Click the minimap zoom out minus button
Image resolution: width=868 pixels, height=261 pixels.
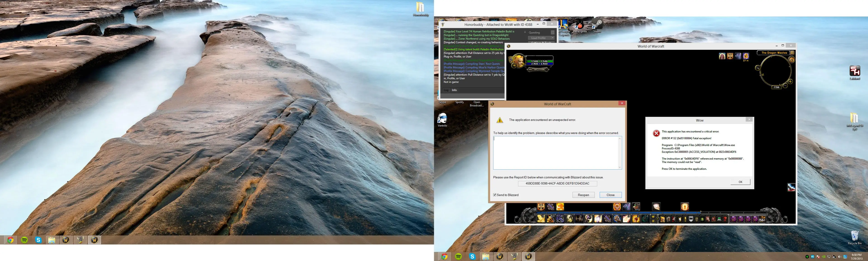tap(785, 86)
